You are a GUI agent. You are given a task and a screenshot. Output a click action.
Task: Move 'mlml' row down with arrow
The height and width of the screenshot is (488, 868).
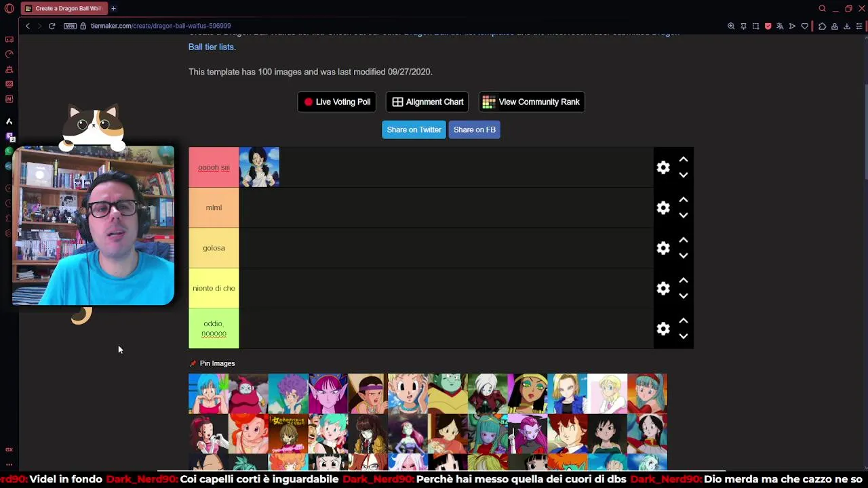click(x=684, y=216)
